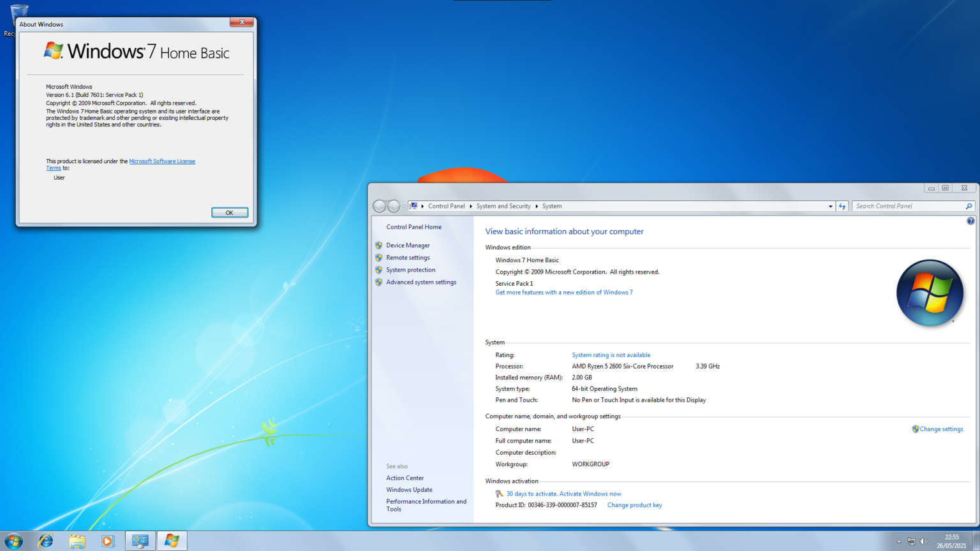The height and width of the screenshot is (551, 980).
Task: Click inside the Search Control Panel field
Action: coord(906,206)
